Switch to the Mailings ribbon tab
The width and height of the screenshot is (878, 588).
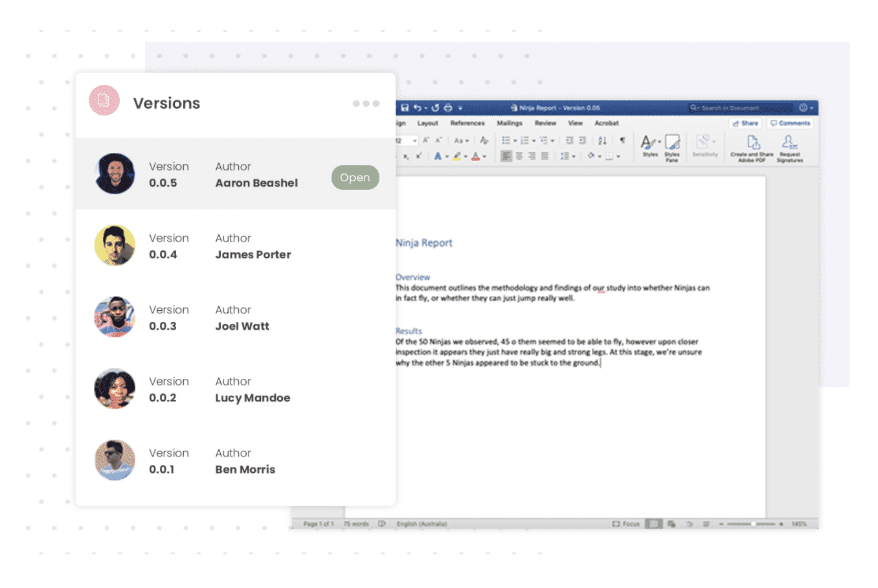510,123
